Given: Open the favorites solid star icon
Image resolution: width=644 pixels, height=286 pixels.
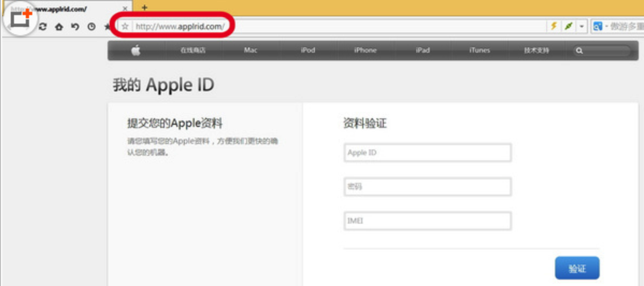Looking at the screenshot, I should pos(107,27).
